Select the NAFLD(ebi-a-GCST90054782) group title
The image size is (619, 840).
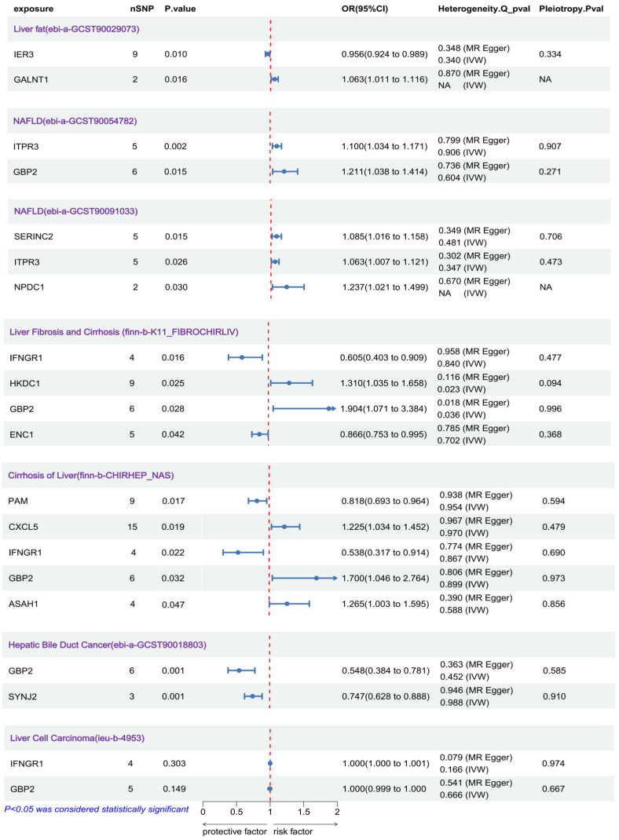(75, 121)
